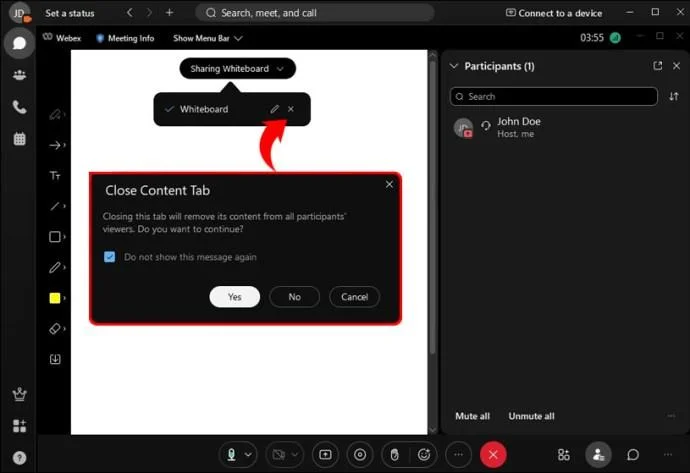Click Mute all button
The width and height of the screenshot is (690, 473).
coord(472,416)
